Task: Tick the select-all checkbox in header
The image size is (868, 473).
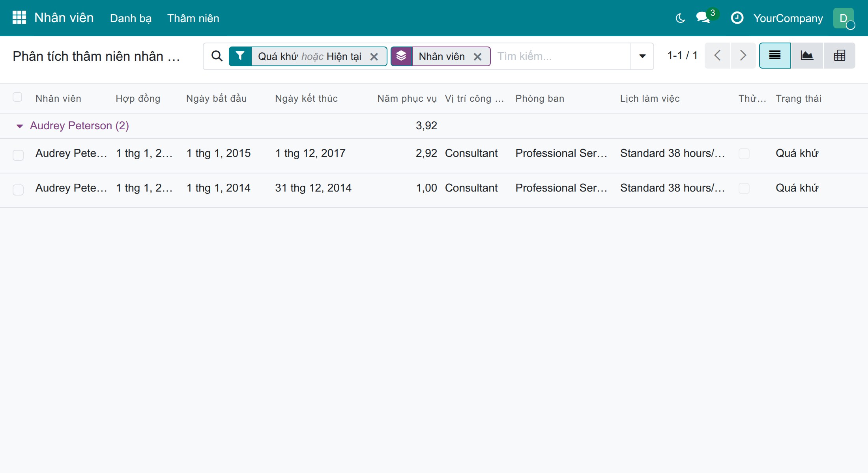Action: [17, 97]
